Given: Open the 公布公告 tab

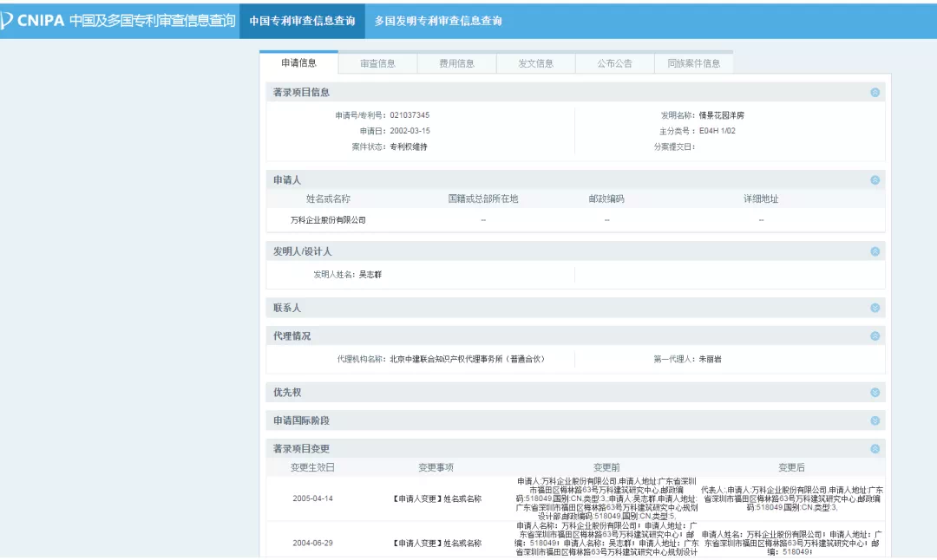Looking at the screenshot, I should click(x=614, y=63).
